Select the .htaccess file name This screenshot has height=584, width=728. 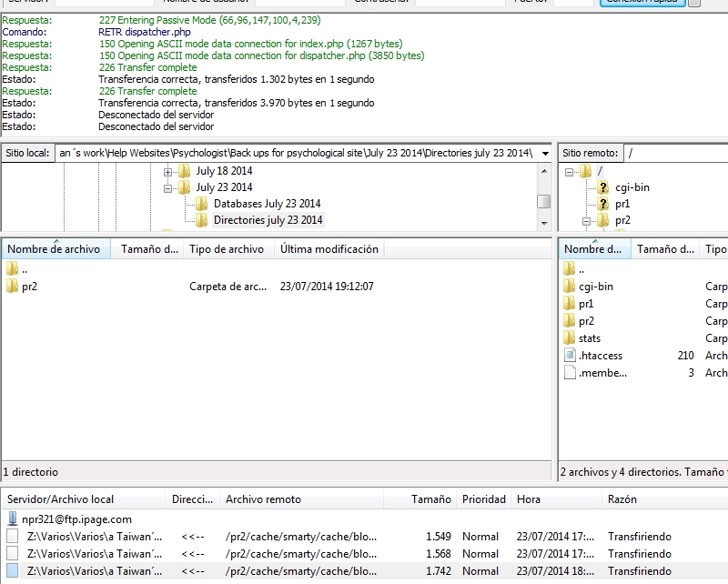(601, 356)
